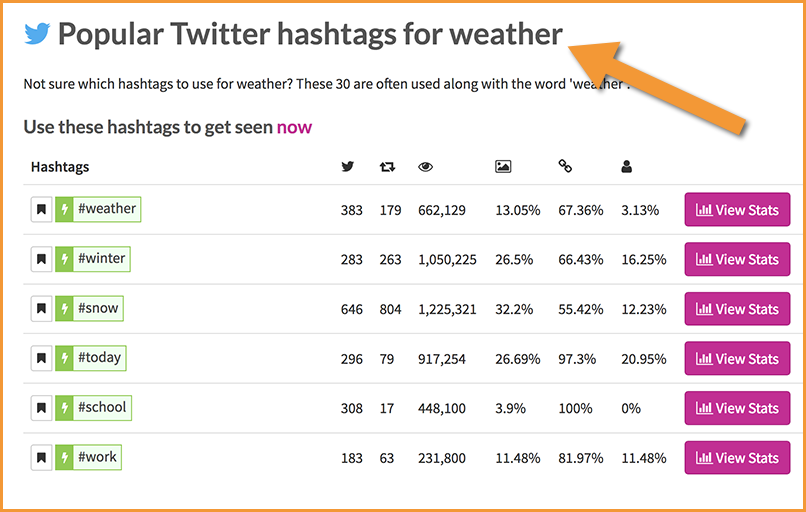Click the bookmark icon beside #work
806x512 pixels.
tap(42, 458)
